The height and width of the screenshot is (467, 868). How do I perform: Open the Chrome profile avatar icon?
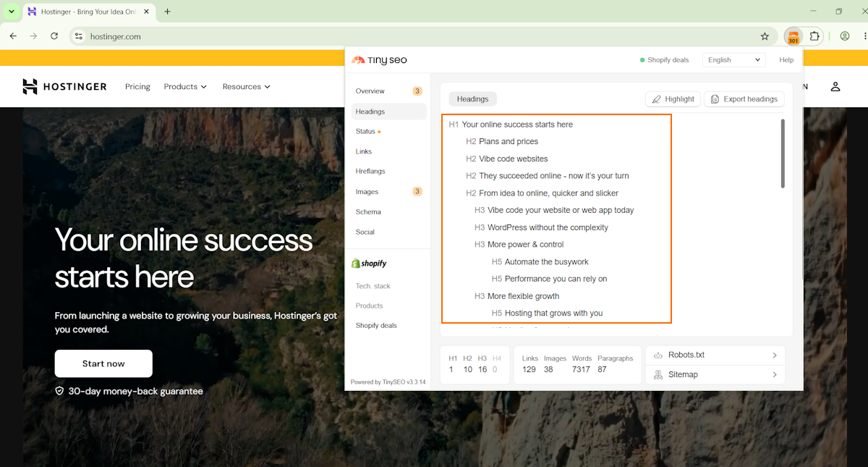[x=844, y=36]
